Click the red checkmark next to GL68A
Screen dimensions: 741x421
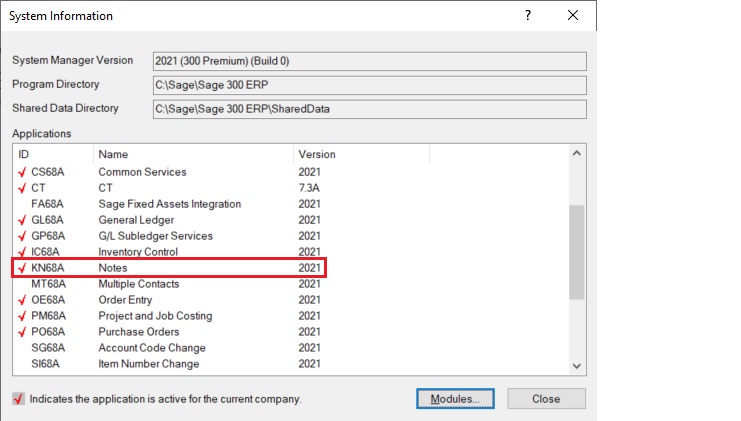pyautogui.click(x=22, y=220)
